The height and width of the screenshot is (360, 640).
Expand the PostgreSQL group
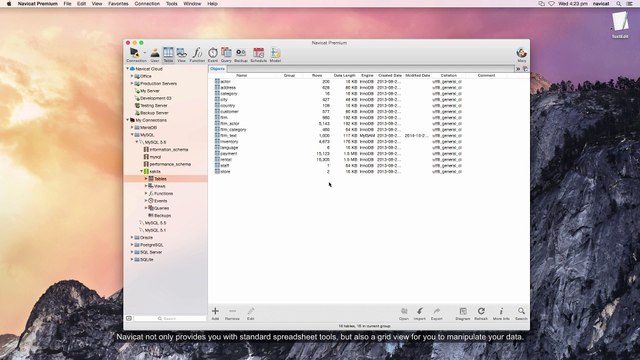[x=132, y=245]
